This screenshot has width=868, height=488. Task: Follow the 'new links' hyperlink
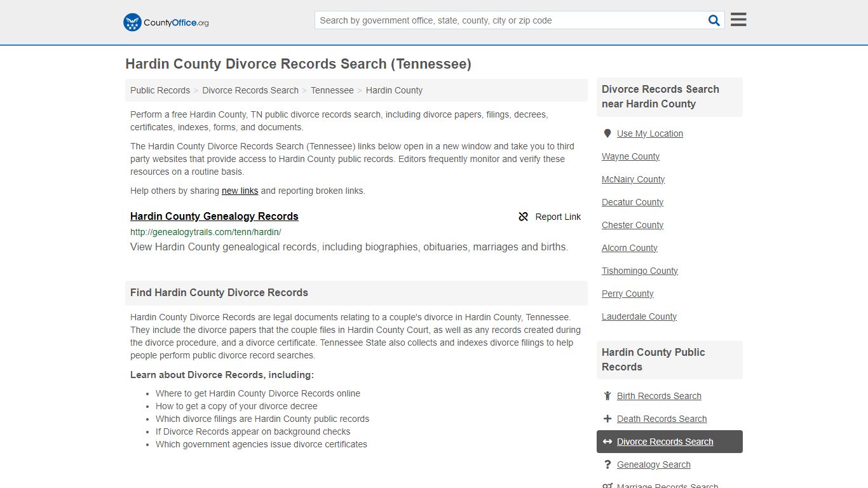(240, 191)
